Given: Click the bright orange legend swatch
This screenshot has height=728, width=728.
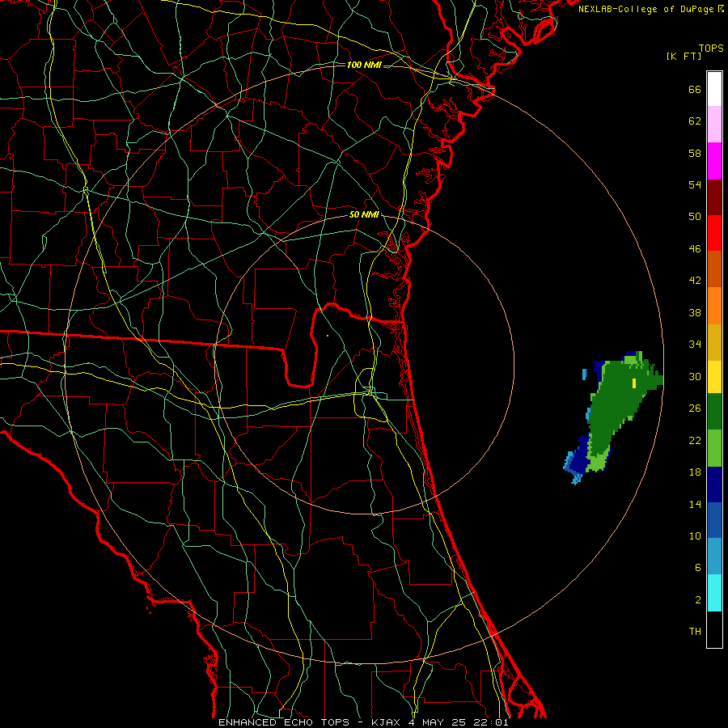Looking at the screenshot, I should pyautogui.click(x=714, y=306).
